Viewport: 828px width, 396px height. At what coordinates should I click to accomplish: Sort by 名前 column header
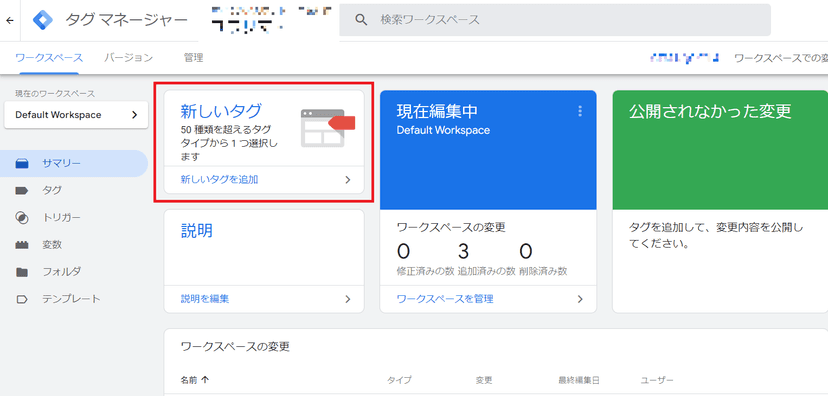pos(194,380)
